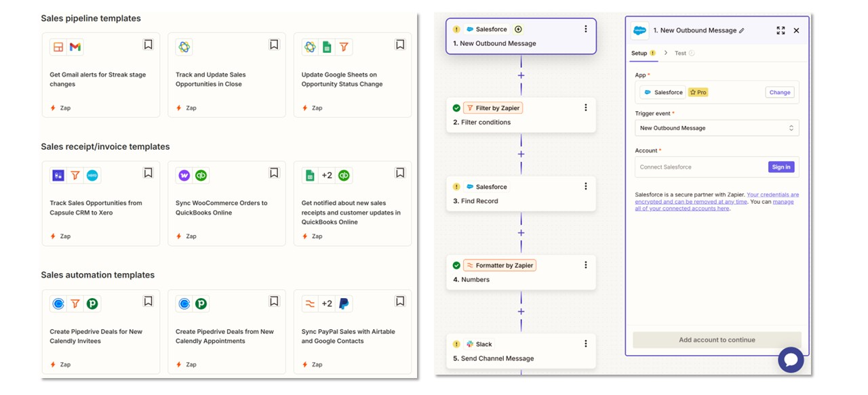Click the Sales pipeline templates heading
Viewport: 868px width, 395px height.
tap(91, 18)
